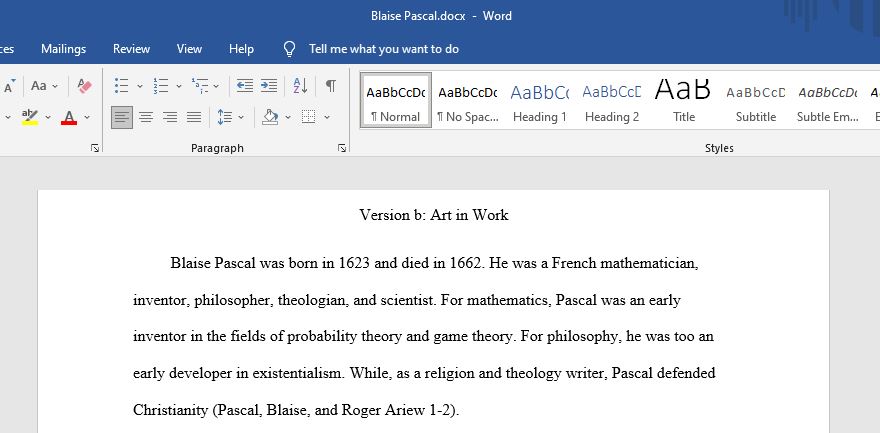The width and height of the screenshot is (880, 433).
Task: Clear all formatting with the eraser icon
Action: (84, 86)
